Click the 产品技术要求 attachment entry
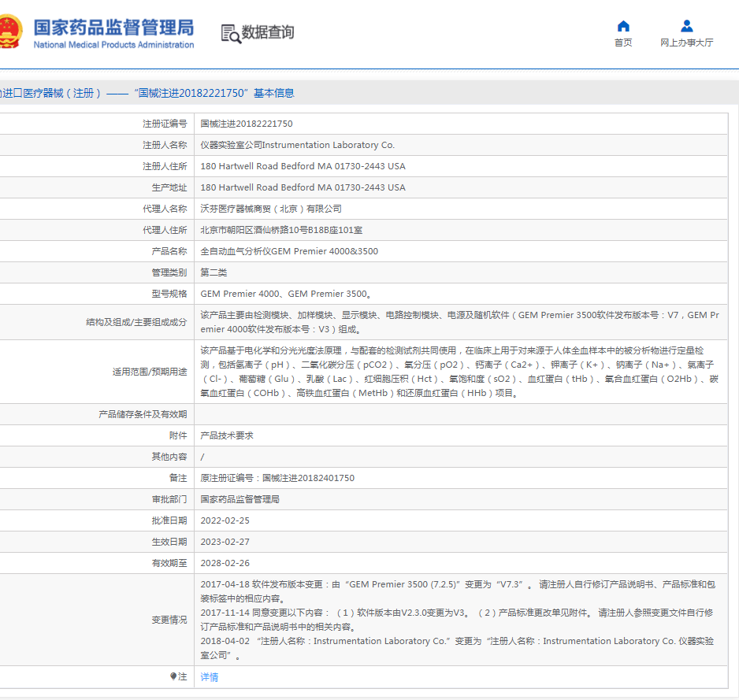Image resolution: width=739 pixels, height=700 pixels. pos(227,435)
